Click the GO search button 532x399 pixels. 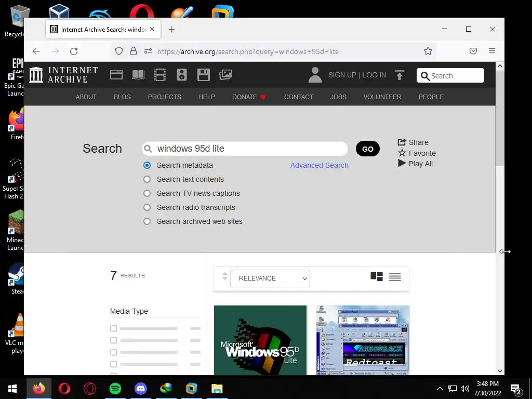[x=368, y=149]
